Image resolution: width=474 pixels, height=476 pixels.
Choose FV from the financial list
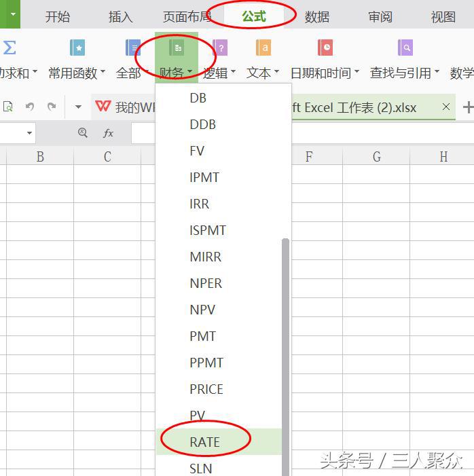(219, 151)
